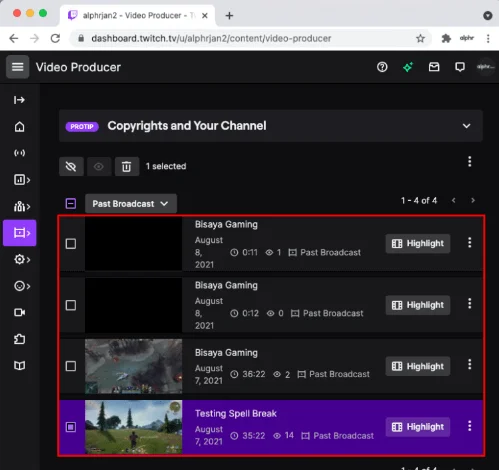The height and width of the screenshot is (470, 499).
Task: Click the '1 - 4 of 4' pagination text
Action: pyautogui.click(x=419, y=200)
